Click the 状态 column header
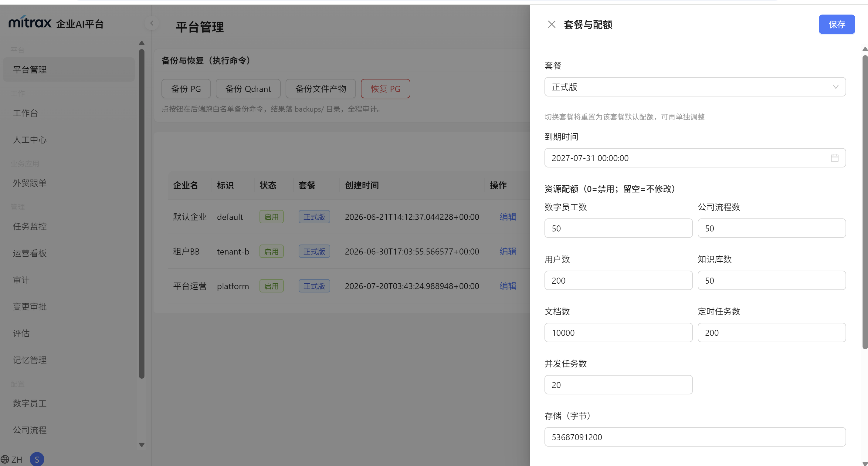This screenshot has width=868, height=466. [268, 185]
